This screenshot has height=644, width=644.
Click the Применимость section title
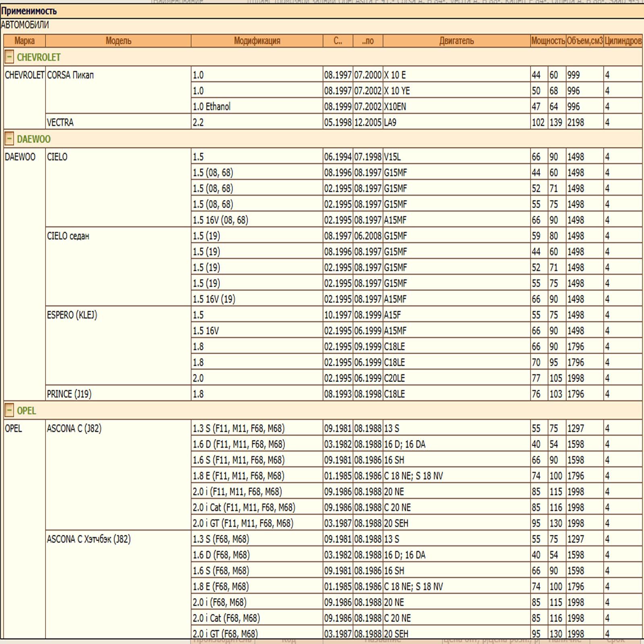click(29, 11)
